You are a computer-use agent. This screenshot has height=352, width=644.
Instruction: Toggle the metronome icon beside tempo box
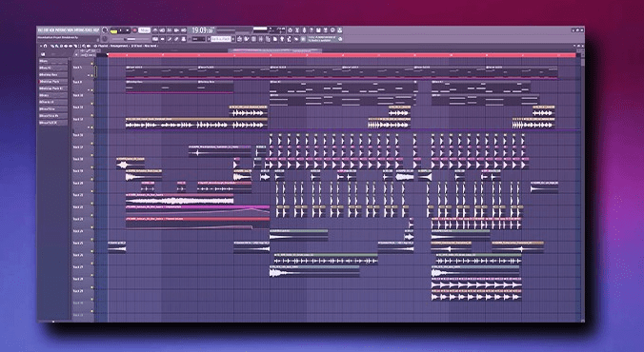pyautogui.click(x=155, y=29)
